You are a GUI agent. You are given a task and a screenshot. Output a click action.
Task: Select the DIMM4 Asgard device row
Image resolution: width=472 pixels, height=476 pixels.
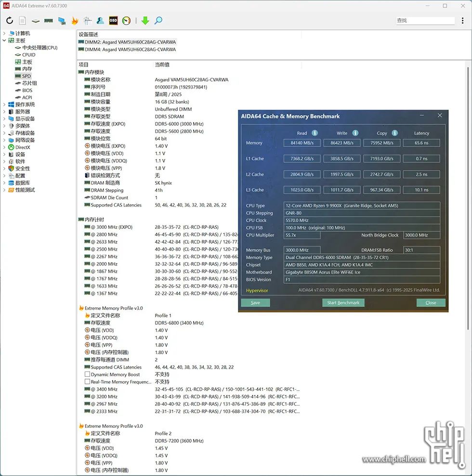(x=127, y=50)
